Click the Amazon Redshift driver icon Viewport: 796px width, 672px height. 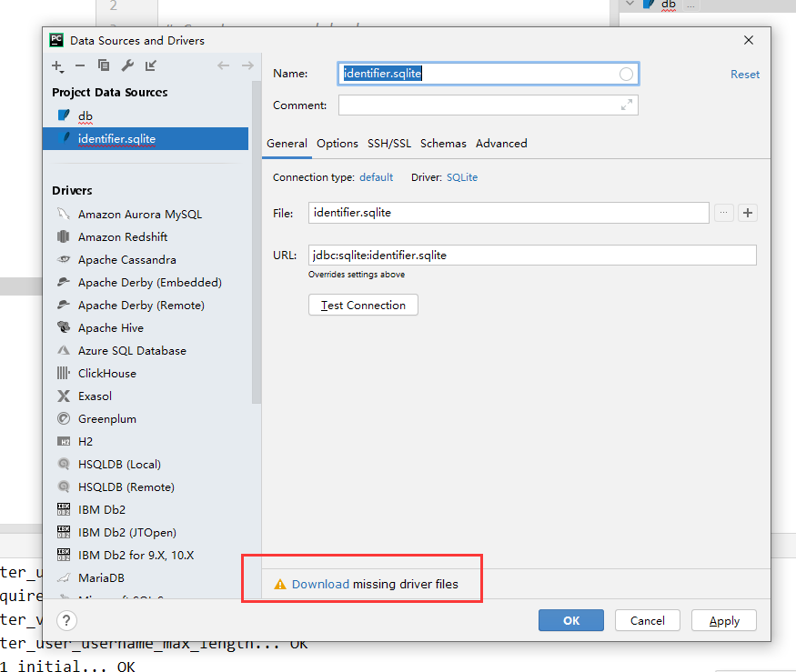tap(64, 236)
